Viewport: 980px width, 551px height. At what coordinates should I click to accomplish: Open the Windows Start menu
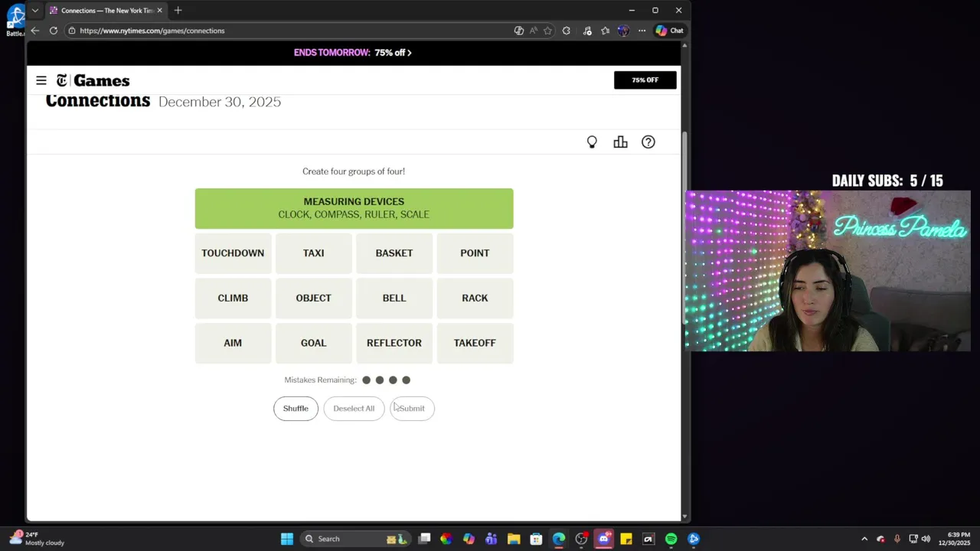pos(287,539)
